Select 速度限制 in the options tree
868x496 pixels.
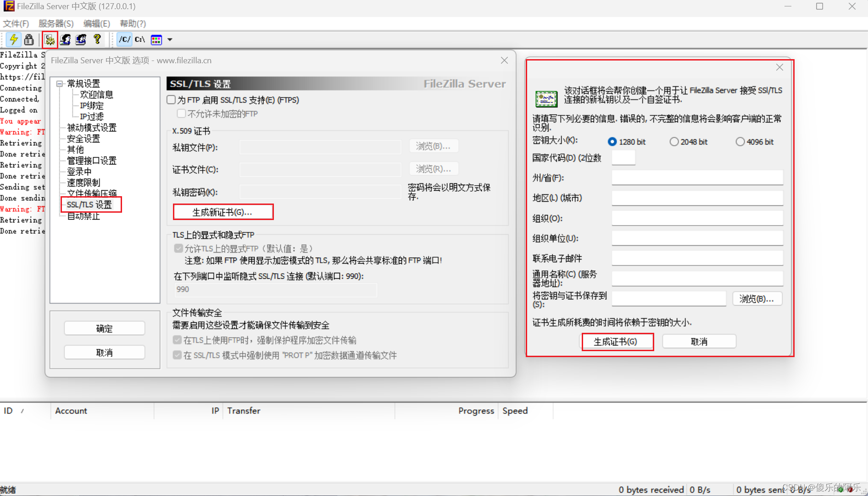[x=83, y=182]
